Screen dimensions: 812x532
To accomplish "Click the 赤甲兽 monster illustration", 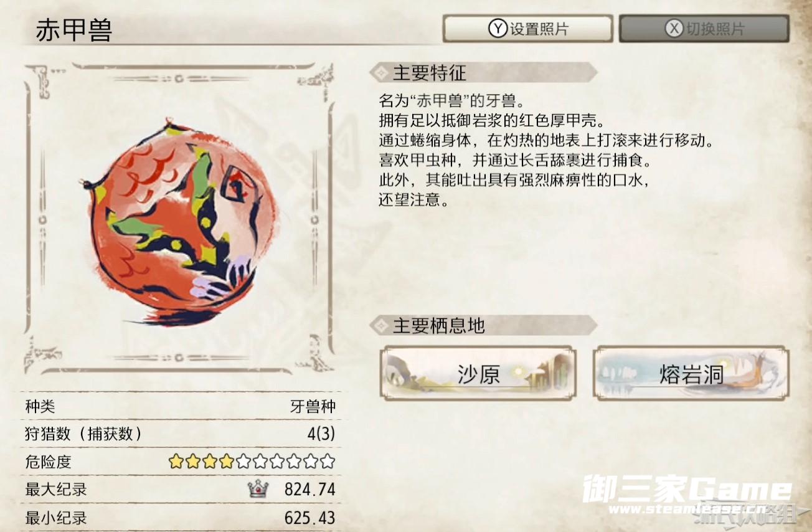I will coord(179,218).
